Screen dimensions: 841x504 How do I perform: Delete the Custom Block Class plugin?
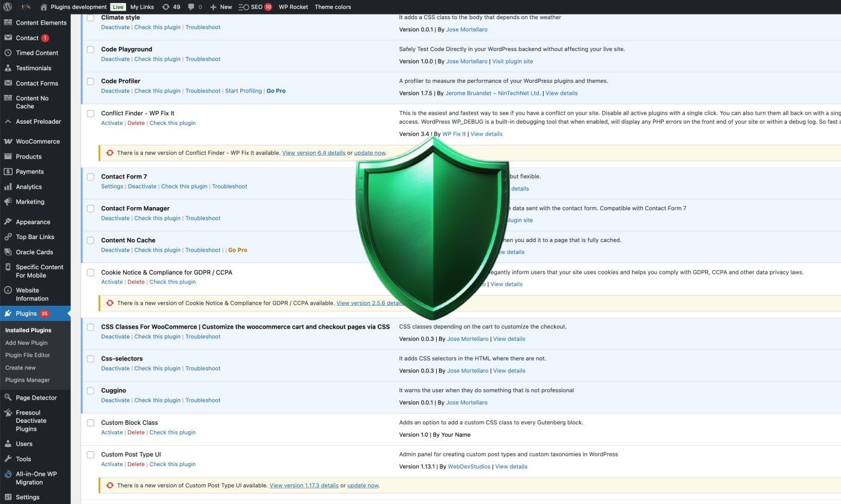[x=136, y=433]
